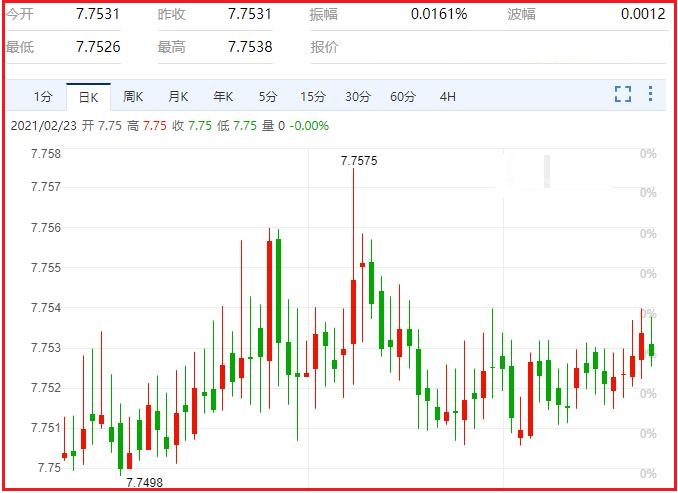This screenshot has width=678, height=493.
Task: Select the 日K tab
Action: click(88, 97)
